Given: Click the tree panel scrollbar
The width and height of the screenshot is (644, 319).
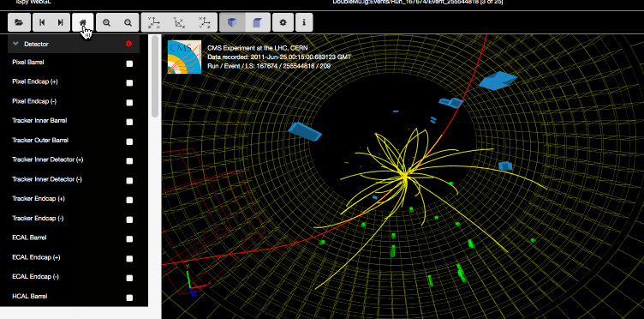Looking at the screenshot, I should click(155, 76).
